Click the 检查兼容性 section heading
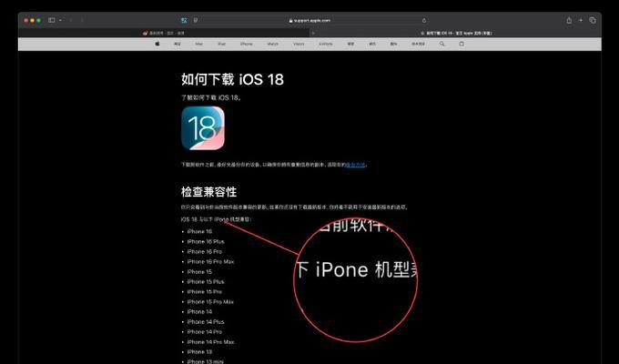 pyautogui.click(x=208, y=192)
